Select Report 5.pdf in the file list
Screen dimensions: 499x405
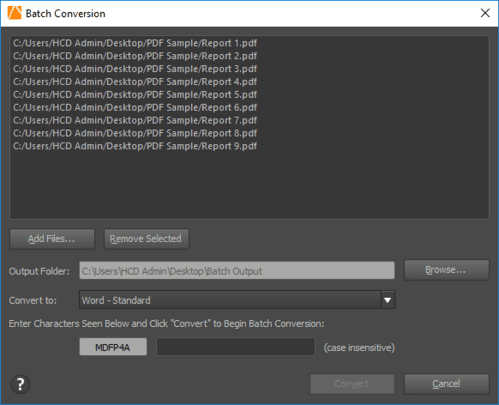(x=135, y=95)
